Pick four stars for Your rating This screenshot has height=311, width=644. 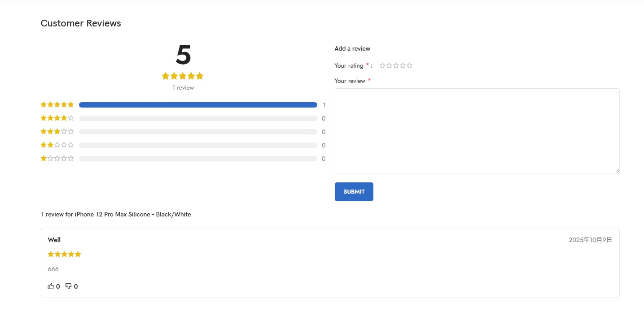(x=403, y=66)
